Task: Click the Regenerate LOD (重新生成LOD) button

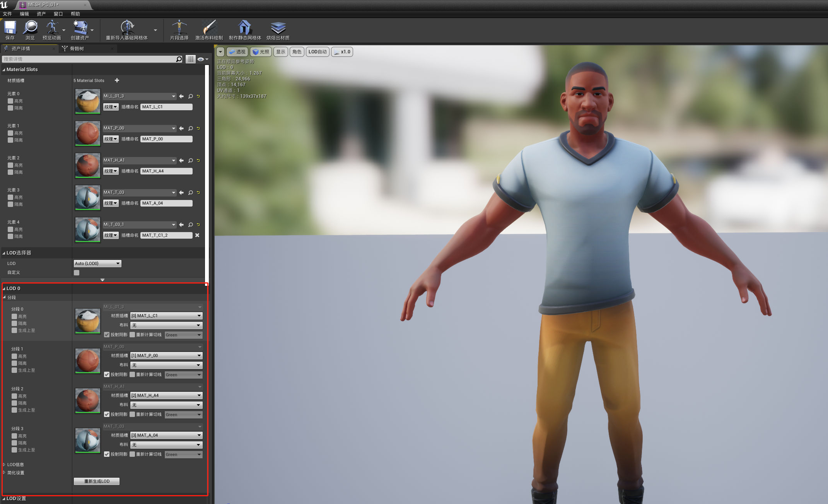Action: coord(97,481)
